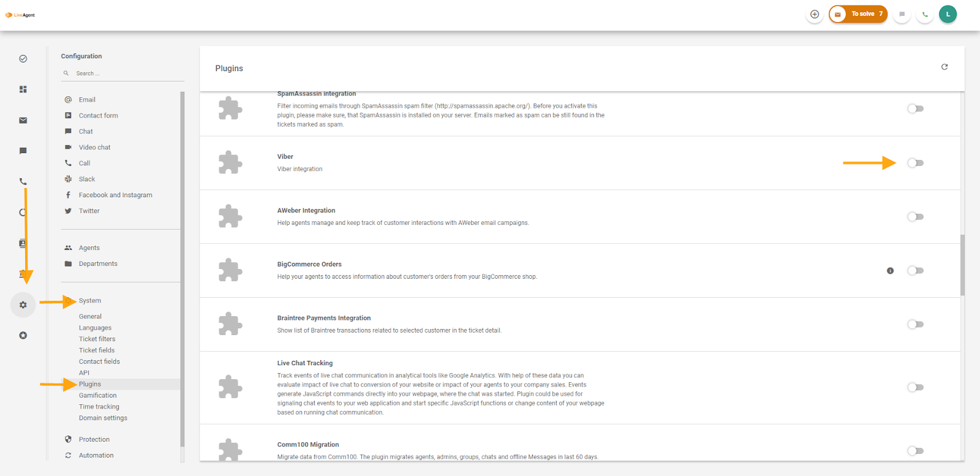The height and width of the screenshot is (476, 980).
Task: Open the tickets envelope icon in sidebar
Action: [x=23, y=120]
